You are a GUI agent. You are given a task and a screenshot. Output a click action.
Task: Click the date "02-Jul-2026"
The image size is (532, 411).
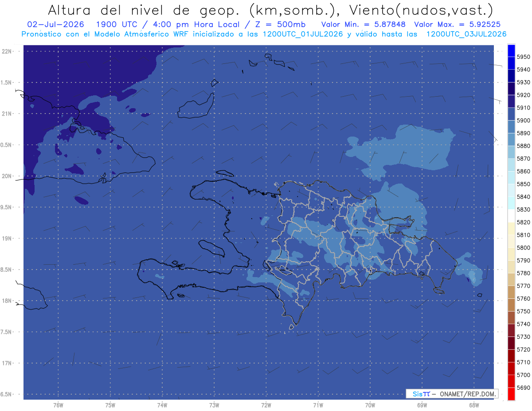(55, 24)
